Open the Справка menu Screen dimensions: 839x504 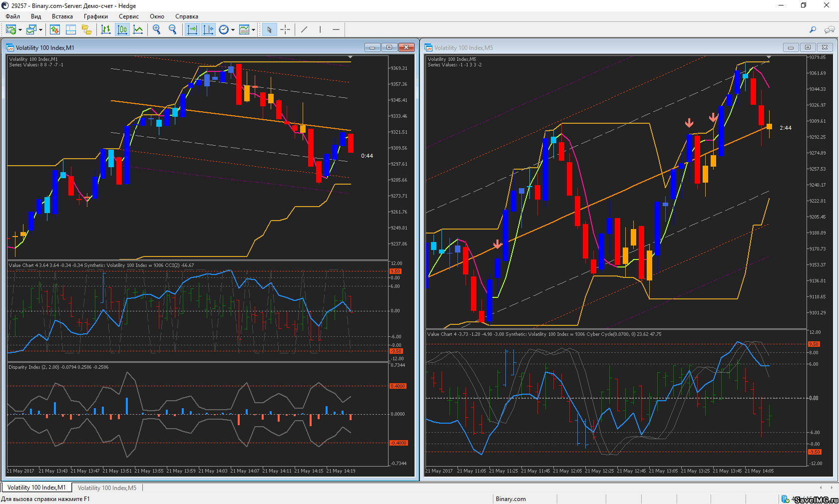(x=186, y=16)
